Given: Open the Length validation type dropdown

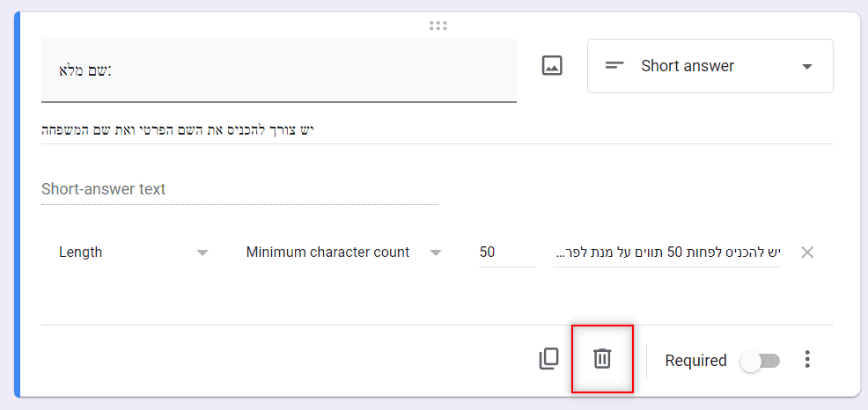Looking at the screenshot, I should point(134,253).
